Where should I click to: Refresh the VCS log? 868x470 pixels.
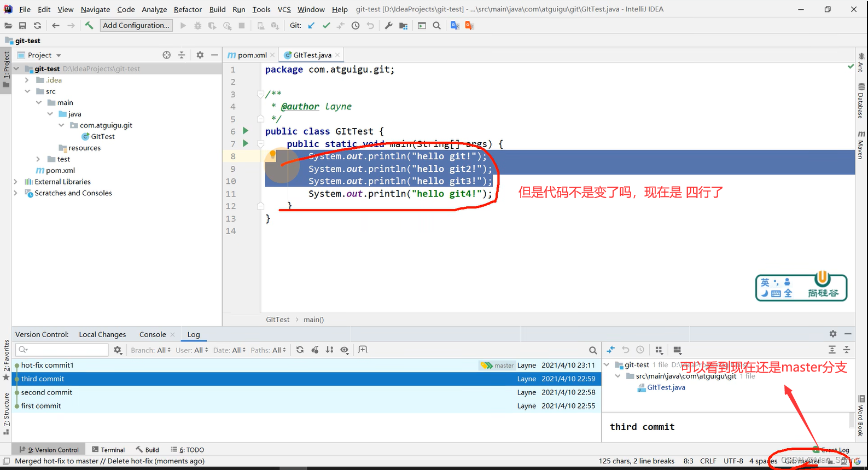coord(300,350)
